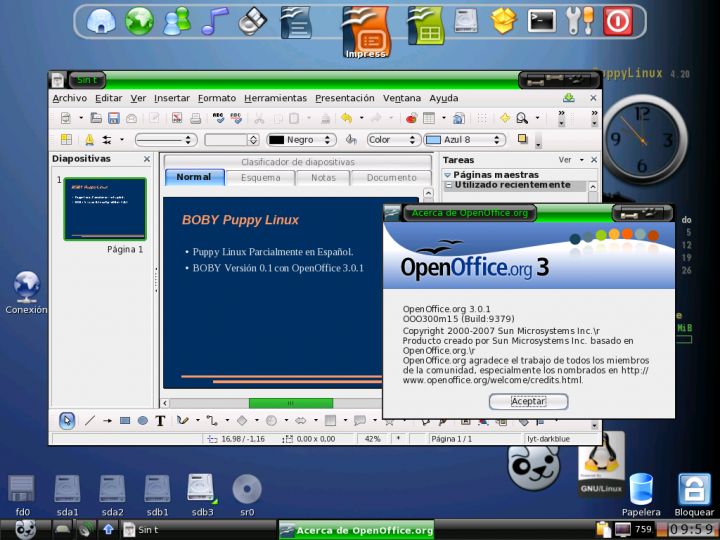Open the Color area style dropdown

click(394, 140)
